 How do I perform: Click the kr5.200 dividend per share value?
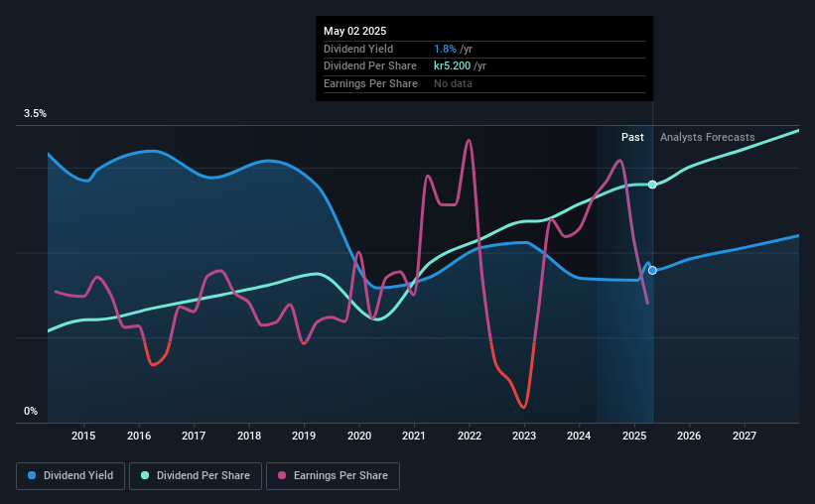pos(453,66)
